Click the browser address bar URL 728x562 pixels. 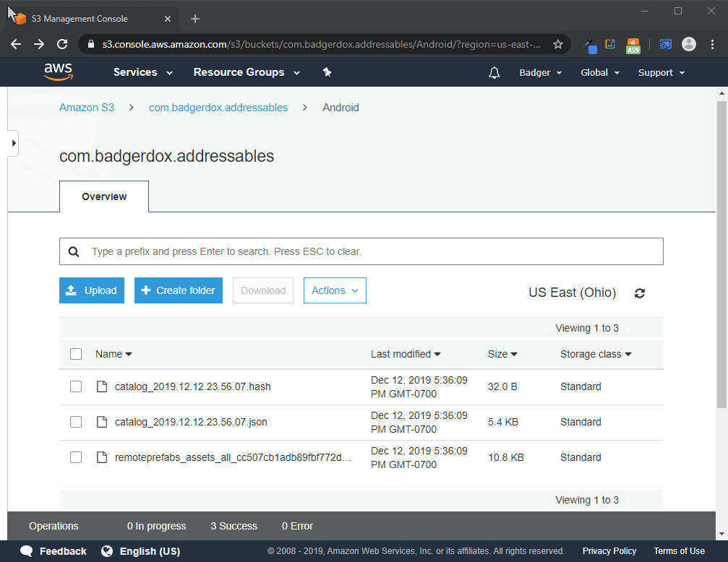point(321,44)
